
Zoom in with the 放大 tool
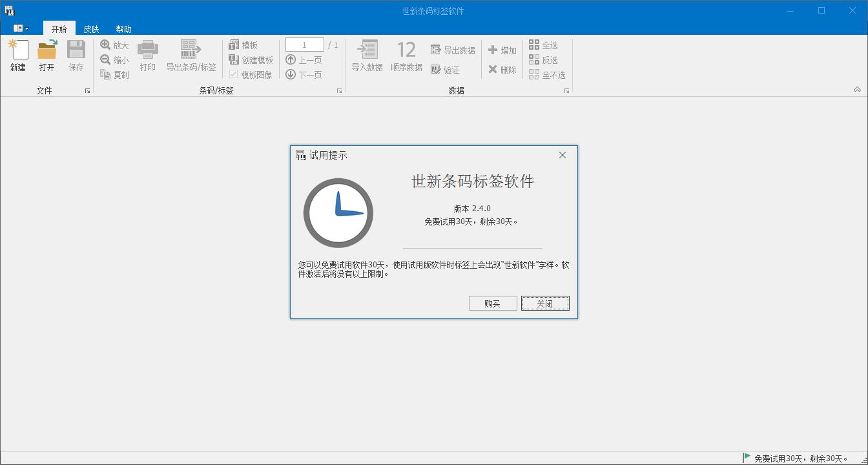click(x=114, y=45)
